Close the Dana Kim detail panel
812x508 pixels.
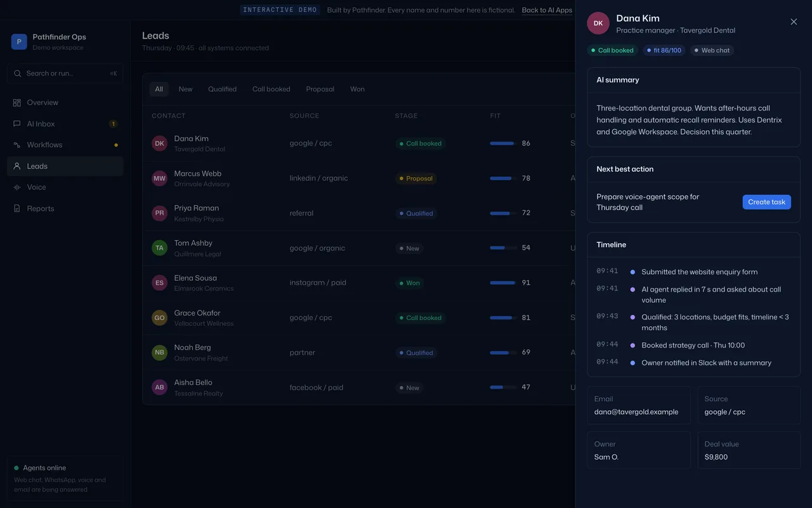pos(794,22)
